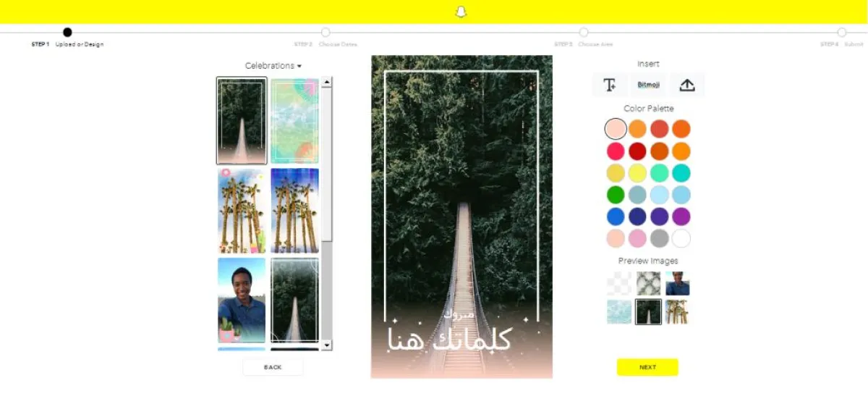This screenshot has height=420, width=868.
Task: Pick the selfie man preview image
Action: point(677,283)
